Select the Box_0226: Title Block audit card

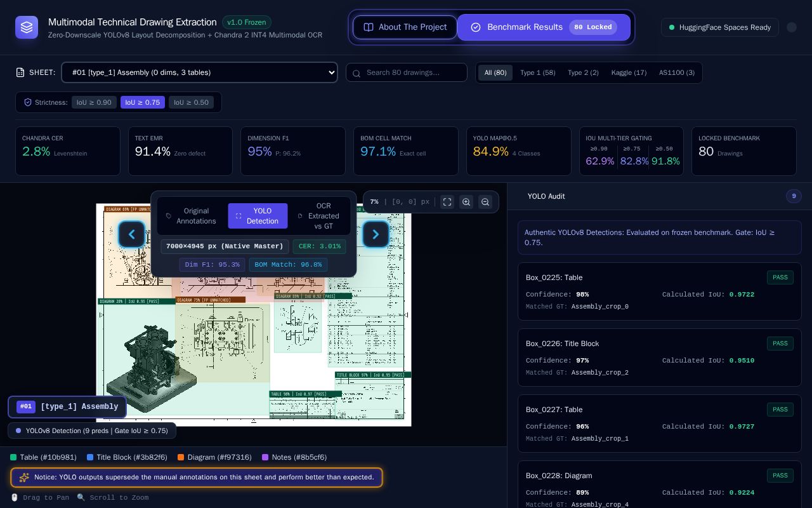[x=659, y=358]
